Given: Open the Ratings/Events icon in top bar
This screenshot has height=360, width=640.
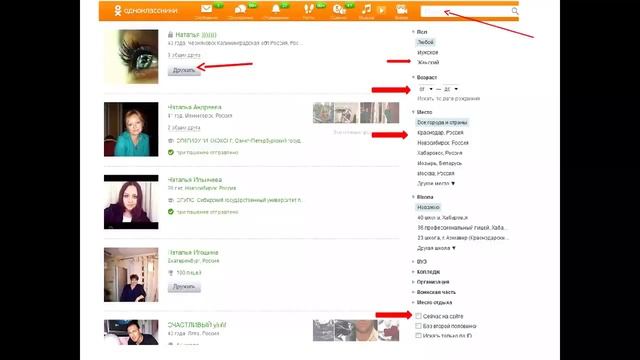Looking at the screenshot, I should pyautogui.click(x=339, y=9).
